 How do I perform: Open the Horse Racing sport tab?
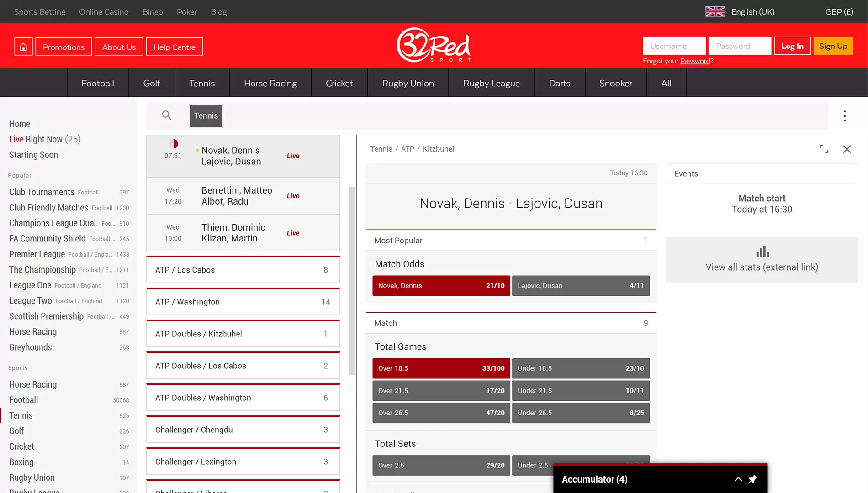(x=270, y=83)
